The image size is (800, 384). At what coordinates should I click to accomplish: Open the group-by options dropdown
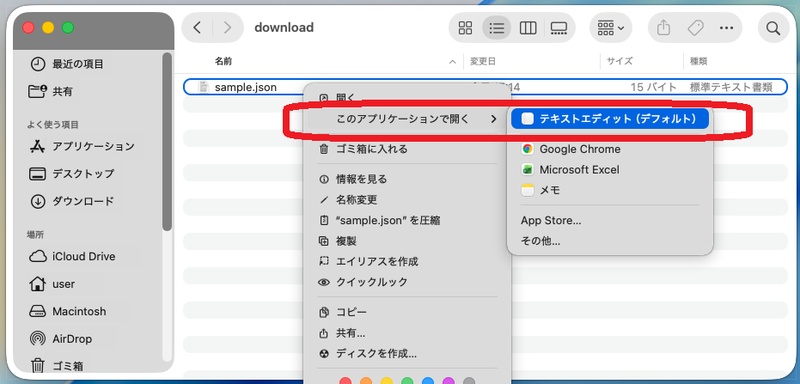[611, 28]
